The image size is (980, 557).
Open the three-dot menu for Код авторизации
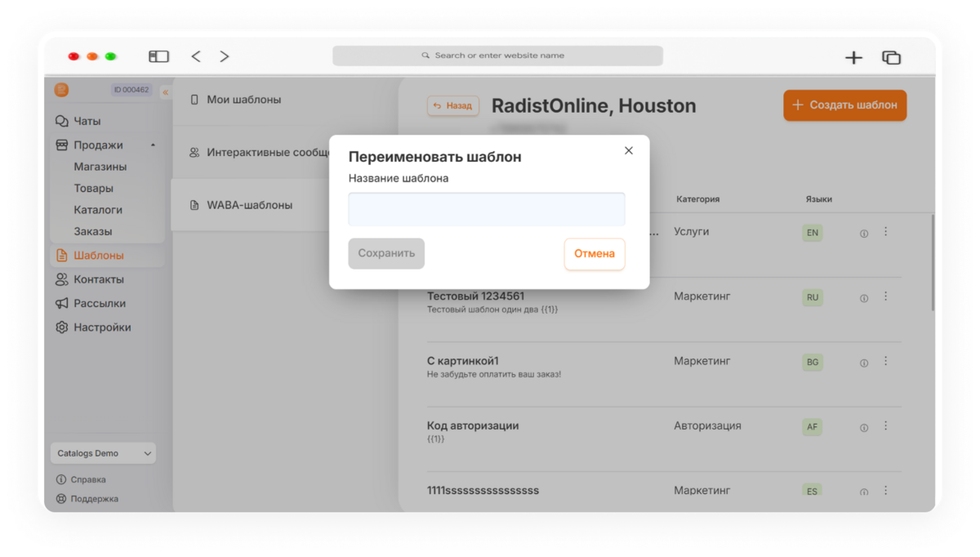pos(885,426)
